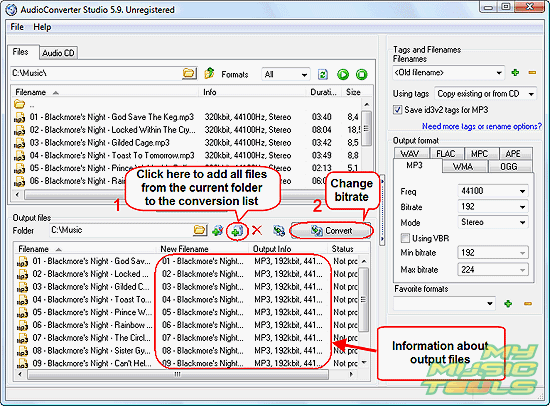This screenshot has height=406, width=550.
Task: Remove favorite format with orange minus icon
Action: click(528, 304)
